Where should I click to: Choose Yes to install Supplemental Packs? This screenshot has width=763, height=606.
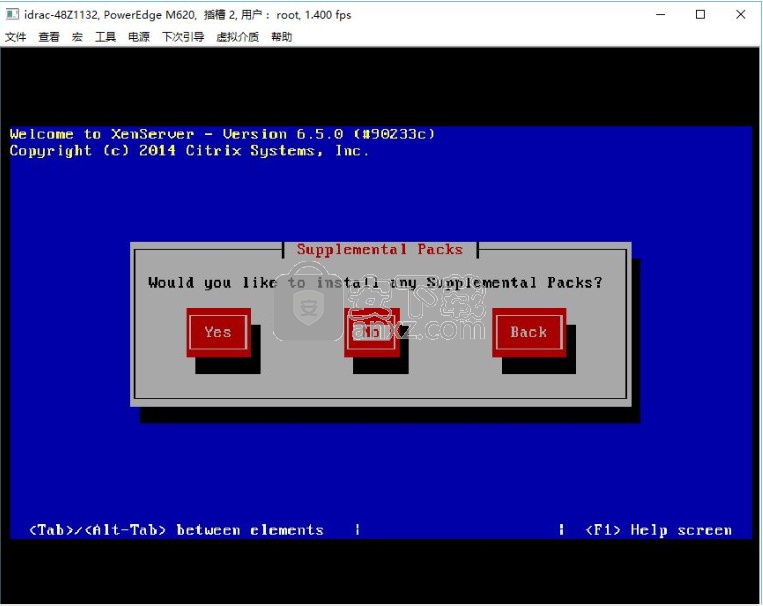218,332
